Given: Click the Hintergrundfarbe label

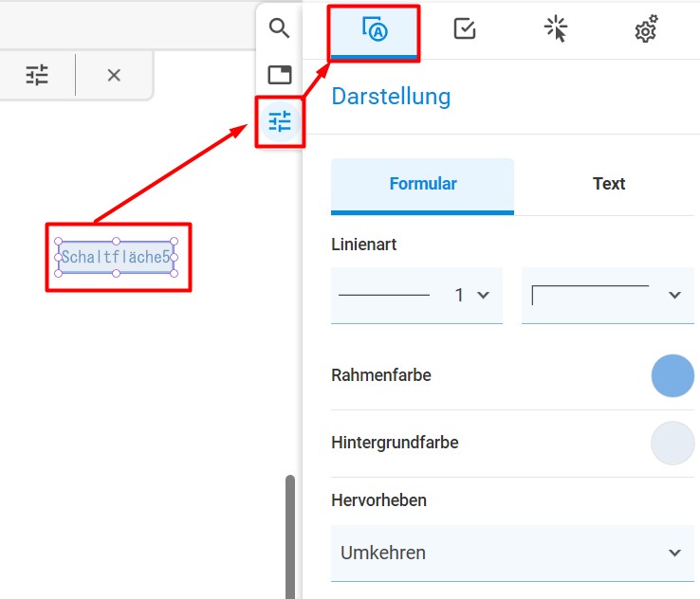Looking at the screenshot, I should (x=396, y=443).
